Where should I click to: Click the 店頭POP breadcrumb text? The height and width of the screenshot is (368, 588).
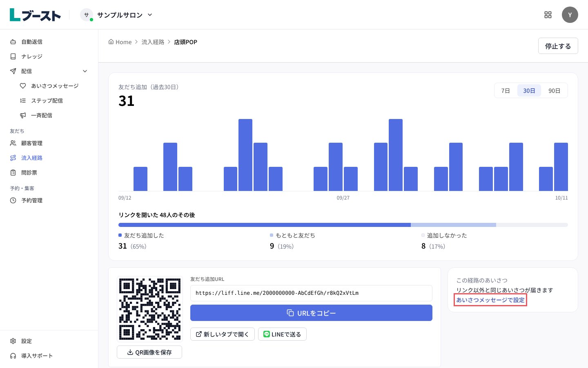(x=185, y=42)
